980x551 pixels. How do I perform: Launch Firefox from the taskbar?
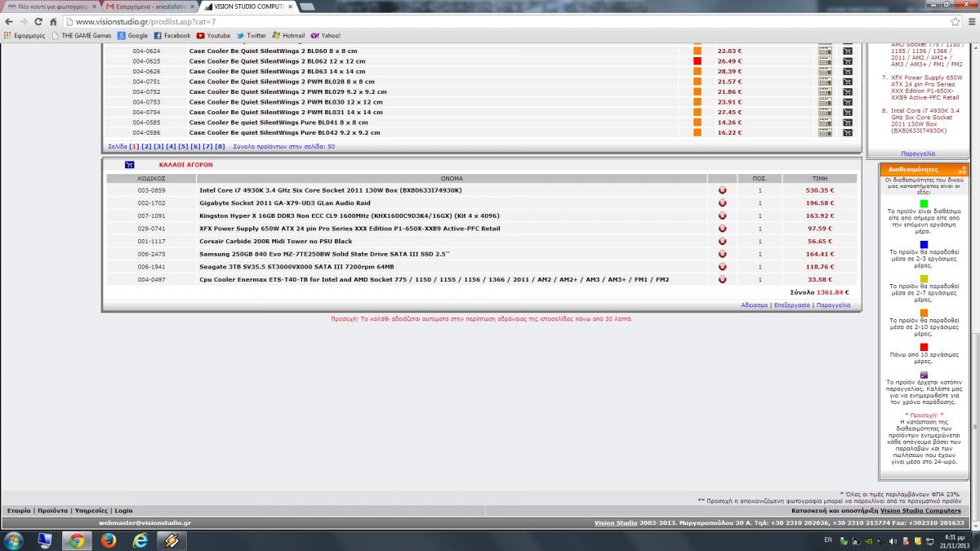tap(109, 540)
